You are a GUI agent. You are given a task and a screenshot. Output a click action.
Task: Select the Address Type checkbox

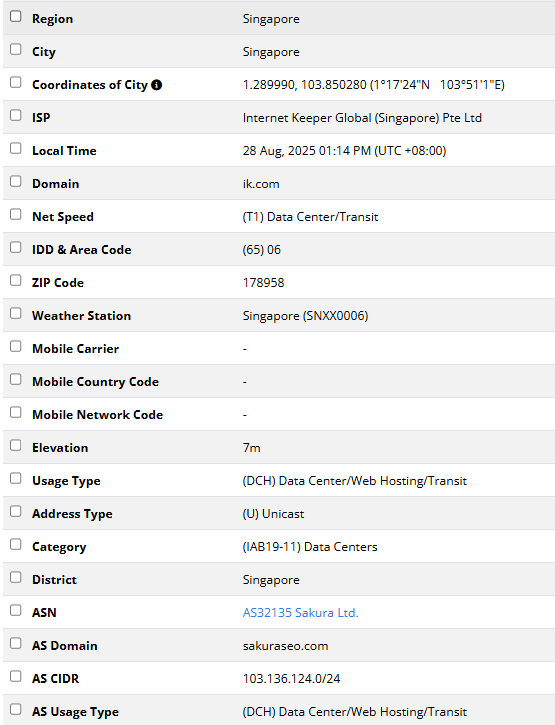16,511
